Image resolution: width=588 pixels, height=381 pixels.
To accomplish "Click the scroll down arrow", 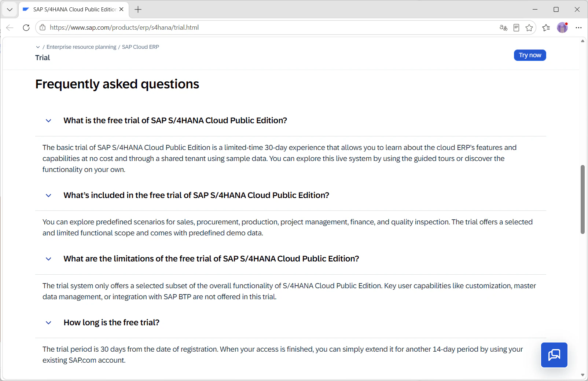I will [x=583, y=375].
